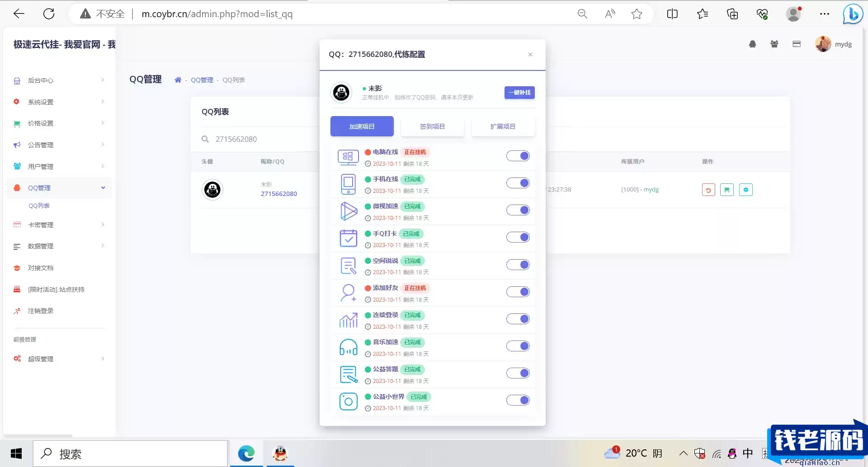The height and width of the screenshot is (467, 868).
Task: Open QQ penguin taskbar app
Action: (x=280, y=453)
